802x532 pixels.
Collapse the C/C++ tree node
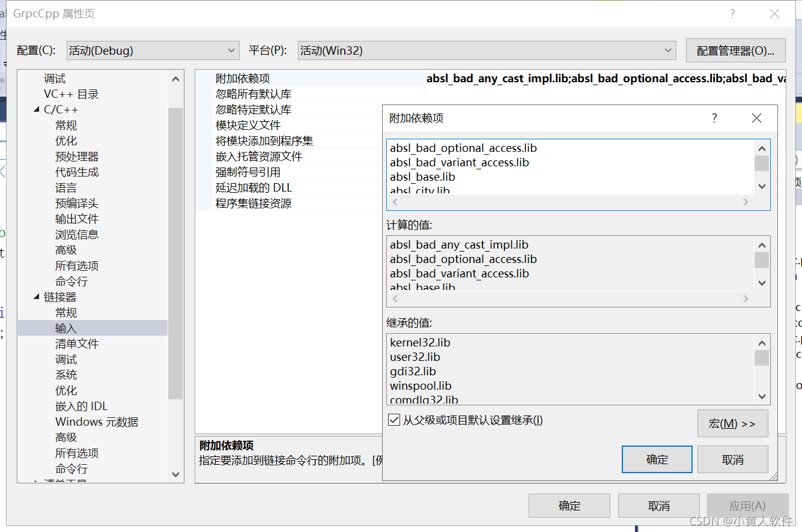37,109
